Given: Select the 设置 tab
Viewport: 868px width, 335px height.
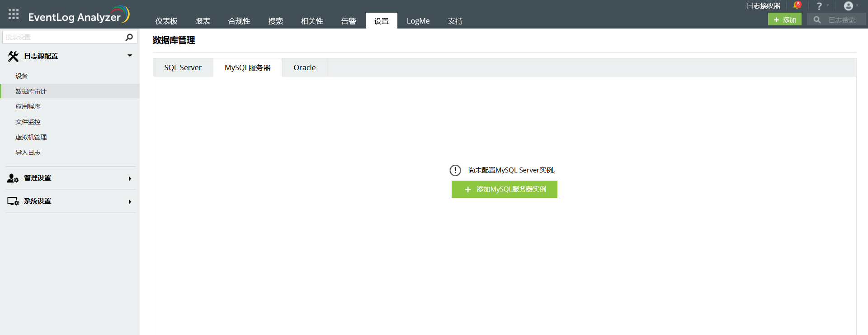Looking at the screenshot, I should click(x=382, y=21).
